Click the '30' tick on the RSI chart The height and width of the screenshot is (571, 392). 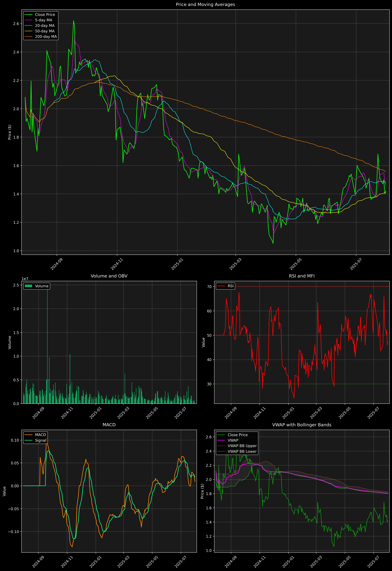coord(209,384)
